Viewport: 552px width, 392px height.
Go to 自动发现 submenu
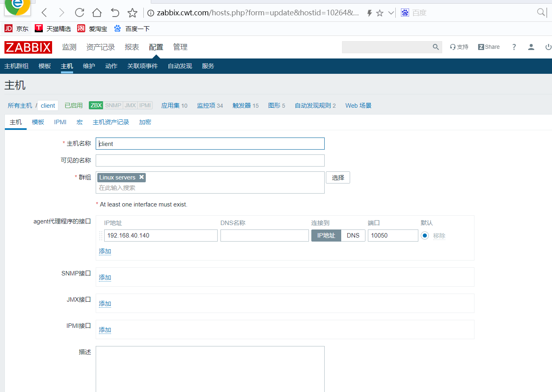click(x=180, y=66)
